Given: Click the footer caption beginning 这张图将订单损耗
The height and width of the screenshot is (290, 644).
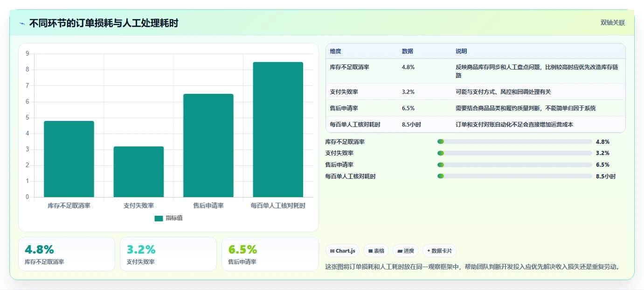Looking at the screenshot, I should pyautogui.click(x=472, y=267).
